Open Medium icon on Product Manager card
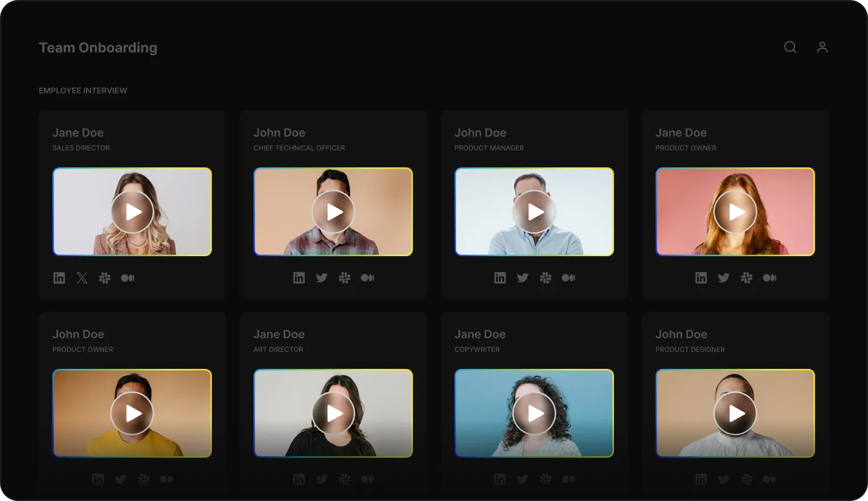 pyautogui.click(x=568, y=278)
